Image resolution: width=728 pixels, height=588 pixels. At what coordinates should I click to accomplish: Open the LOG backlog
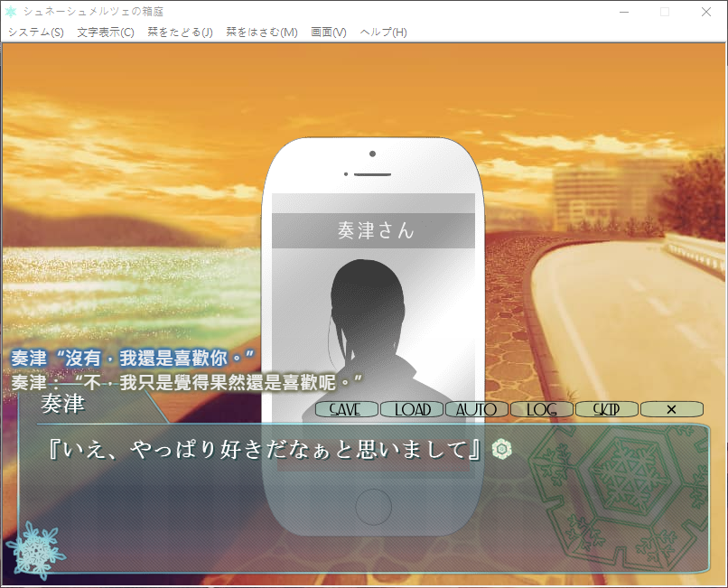pyautogui.click(x=542, y=409)
